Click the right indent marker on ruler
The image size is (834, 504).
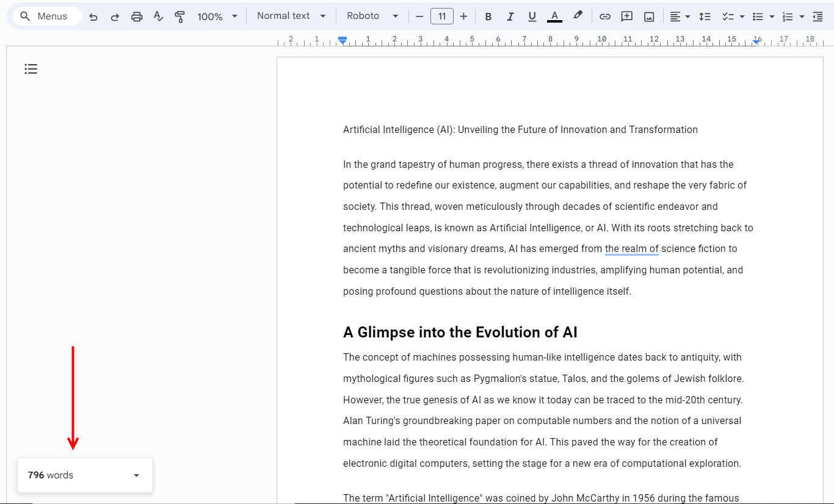pos(756,41)
